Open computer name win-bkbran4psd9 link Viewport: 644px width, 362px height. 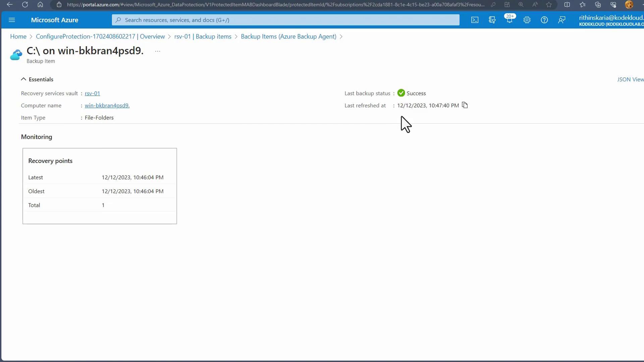pyautogui.click(x=107, y=106)
